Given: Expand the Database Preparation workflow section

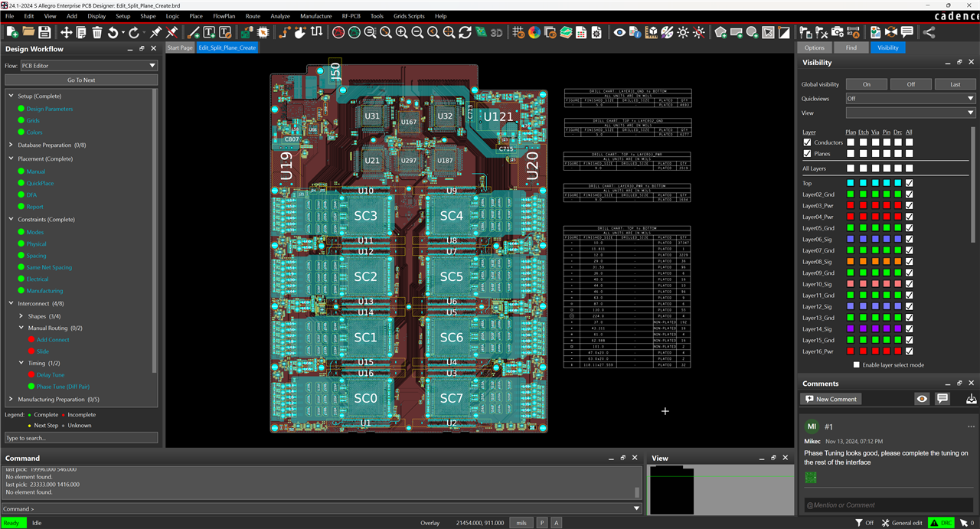Looking at the screenshot, I should pyautogui.click(x=11, y=145).
